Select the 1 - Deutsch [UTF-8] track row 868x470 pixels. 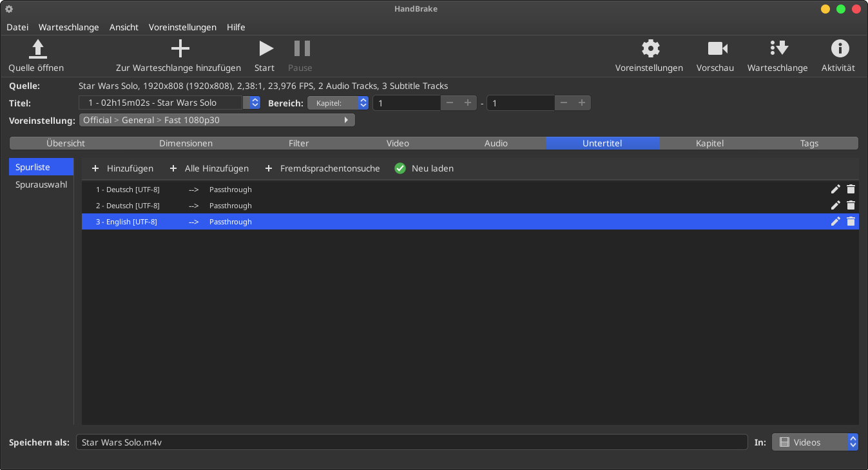470,190
